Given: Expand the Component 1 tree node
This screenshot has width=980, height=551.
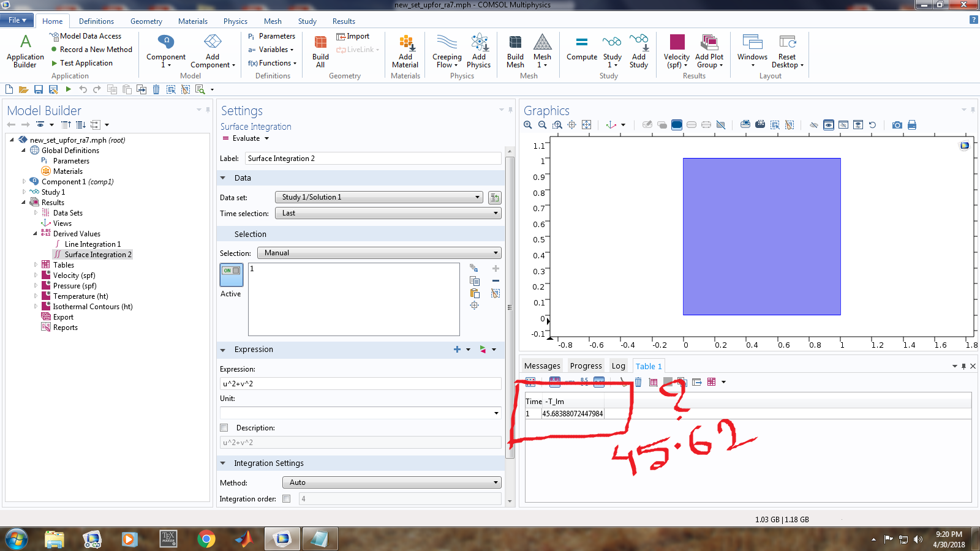Looking at the screenshot, I should click(24, 182).
